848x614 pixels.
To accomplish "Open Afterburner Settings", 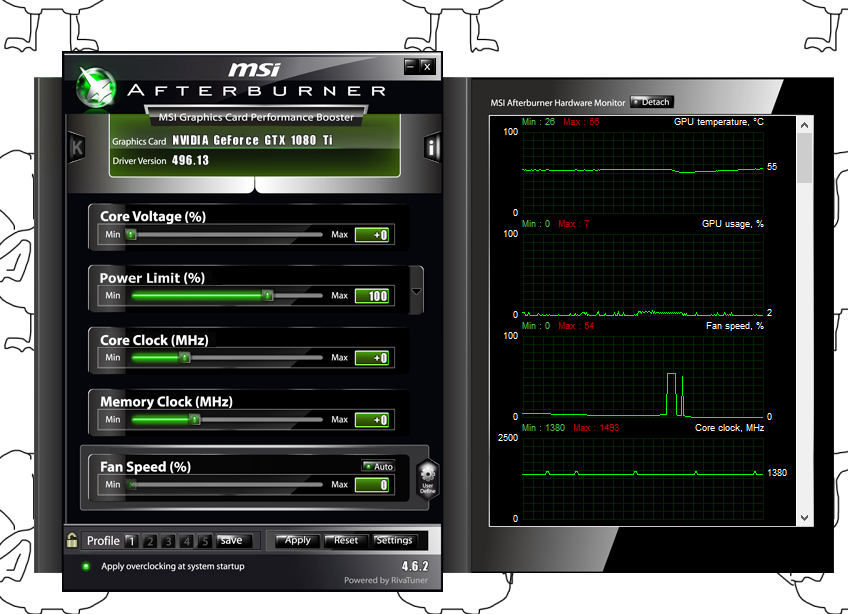I will [396, 540].
